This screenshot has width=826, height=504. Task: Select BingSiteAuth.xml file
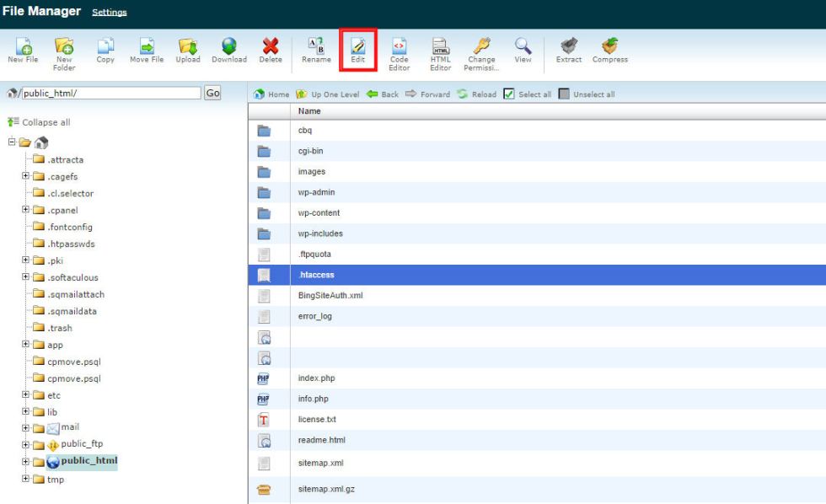pos(537,296)
